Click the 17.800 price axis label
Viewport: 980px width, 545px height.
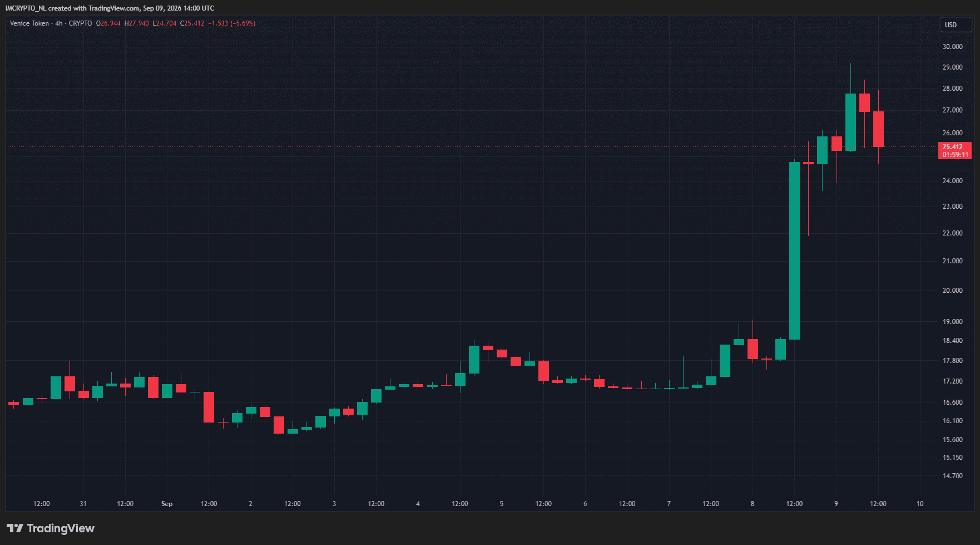coord(953,361)
